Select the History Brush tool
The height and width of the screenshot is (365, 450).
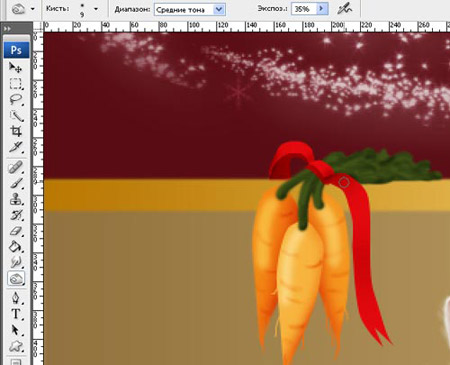tap(16, 215)
